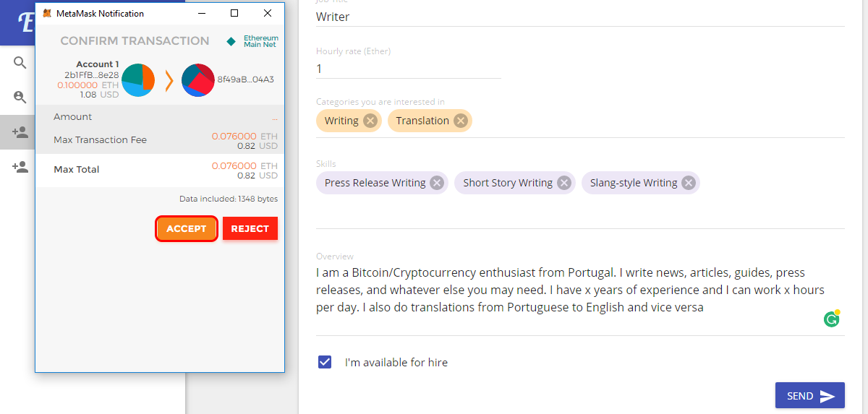The width and height of the screenshot is (868, 414).
Task: Click the MetaMask fox icon in title bar
Action: click(x=47, y=13)
